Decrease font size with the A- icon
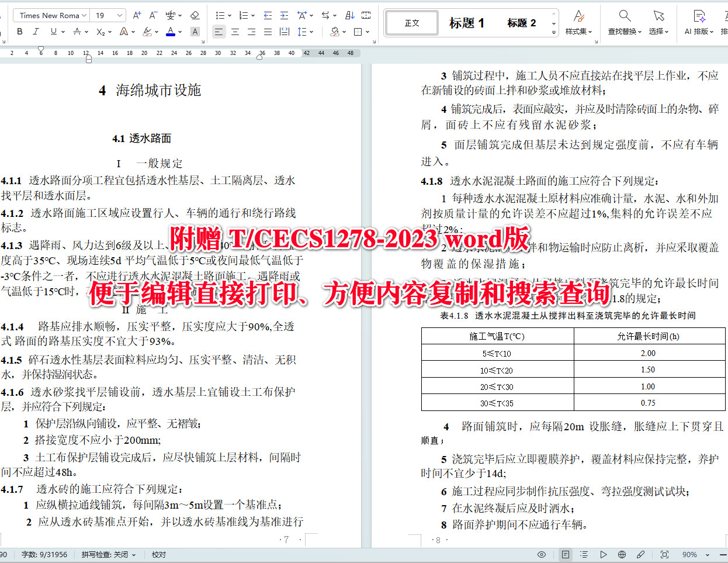The image size is (728, 563). tap(153, 15)
